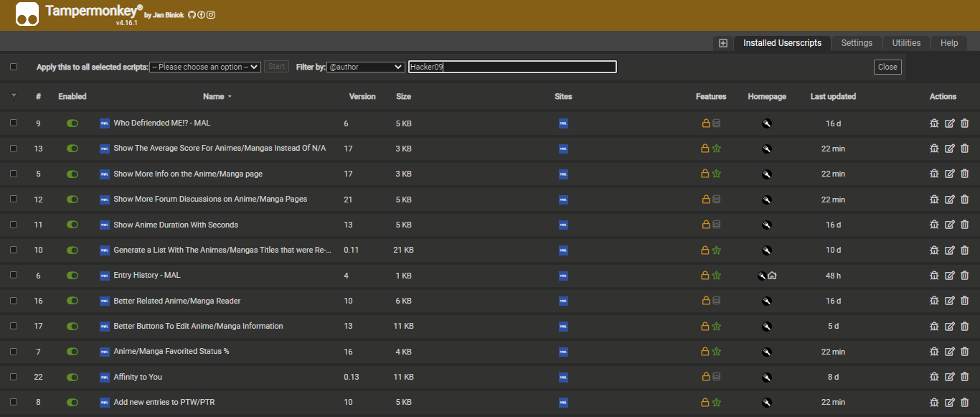Open the editor icon for Entry History - MAL
The width and height of the screenshot is (980, 417).
[x=949, y=276]
